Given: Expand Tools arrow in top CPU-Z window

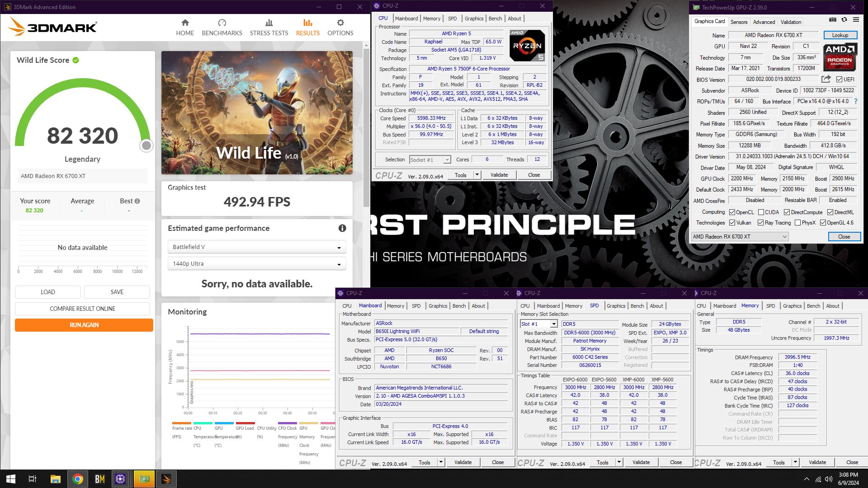Looking at the screenshot, I should [x=476, y=175].
